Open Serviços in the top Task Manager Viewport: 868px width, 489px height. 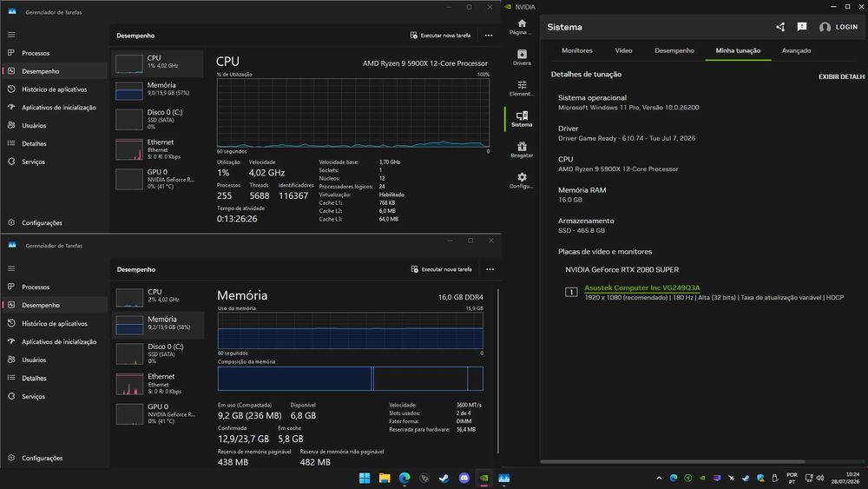point(33,162)
